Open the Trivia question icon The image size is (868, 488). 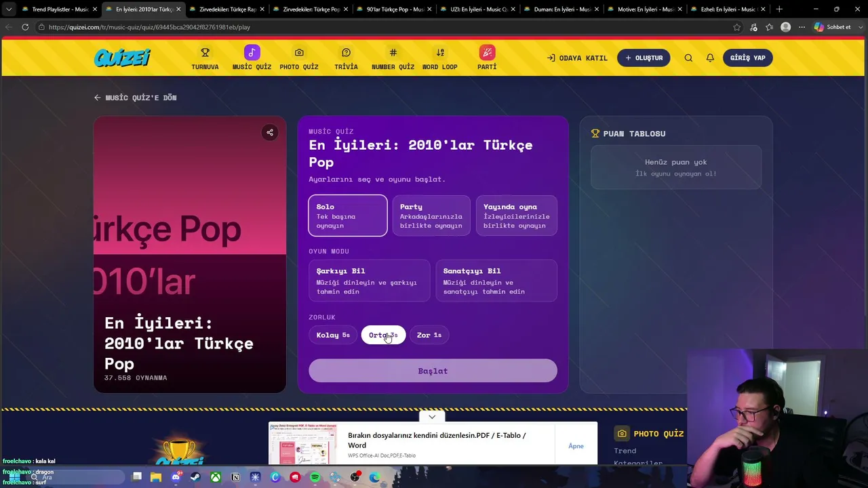346,53
